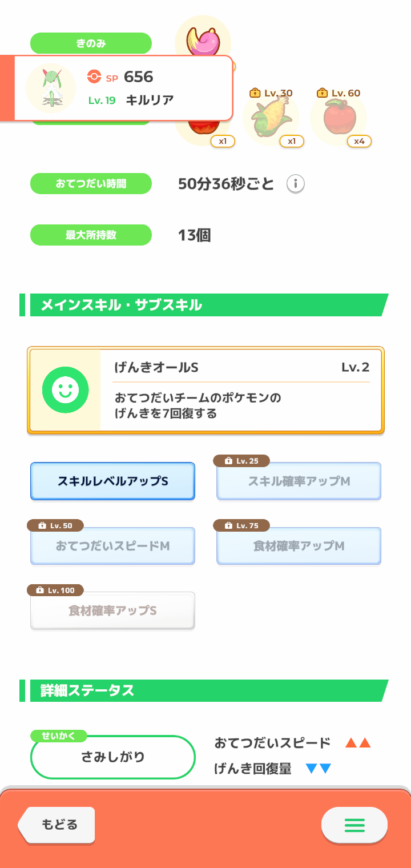
Task: Tap the きのみ label
Action: click(91, 43)
